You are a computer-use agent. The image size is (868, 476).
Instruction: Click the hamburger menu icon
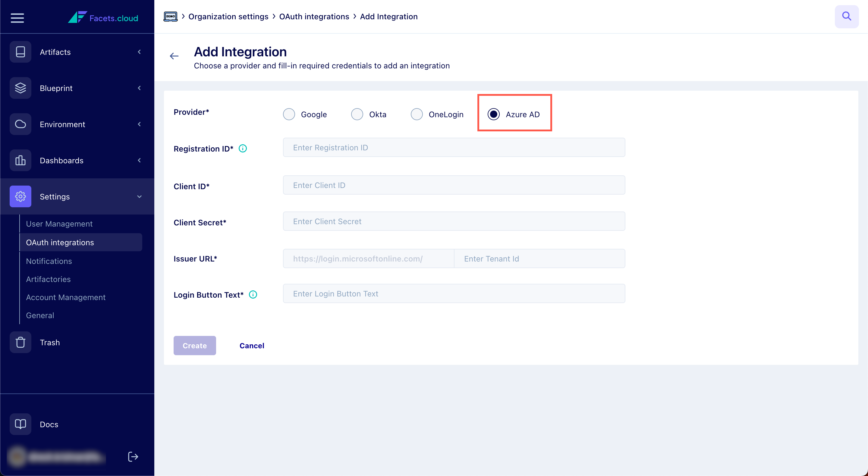point(17,17)
